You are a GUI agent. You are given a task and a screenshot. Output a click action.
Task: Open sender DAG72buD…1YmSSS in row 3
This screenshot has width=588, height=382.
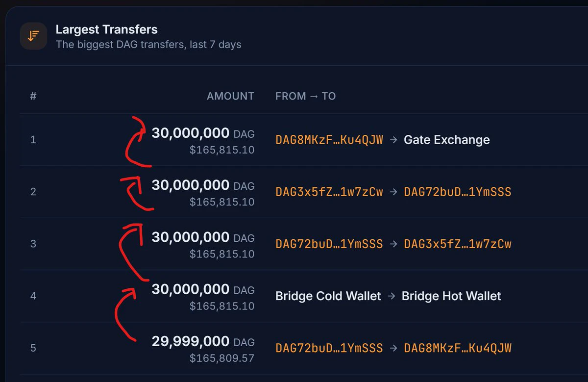tap(329, 244)
